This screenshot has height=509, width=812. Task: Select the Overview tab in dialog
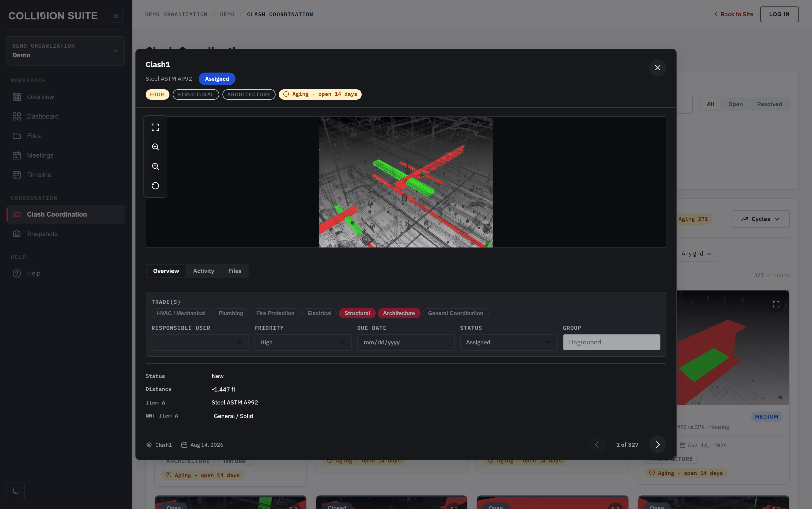pos(166,271)
